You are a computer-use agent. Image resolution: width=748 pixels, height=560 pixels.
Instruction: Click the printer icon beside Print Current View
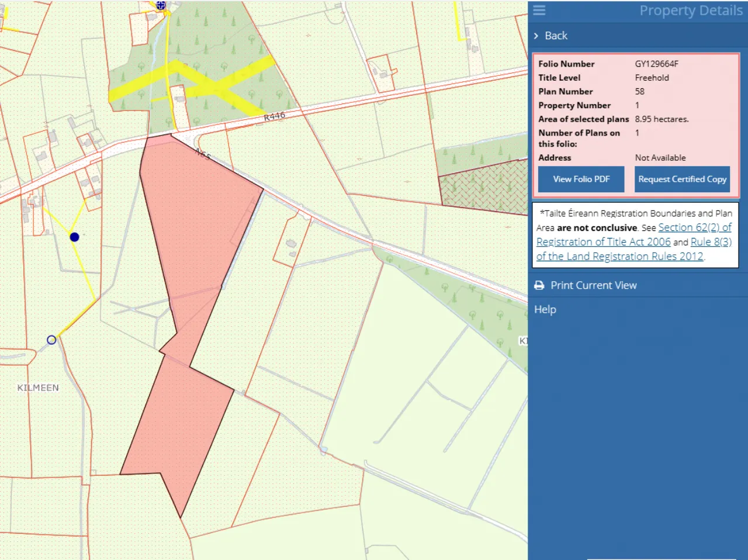pyautogui.click(x=539, y=285)
